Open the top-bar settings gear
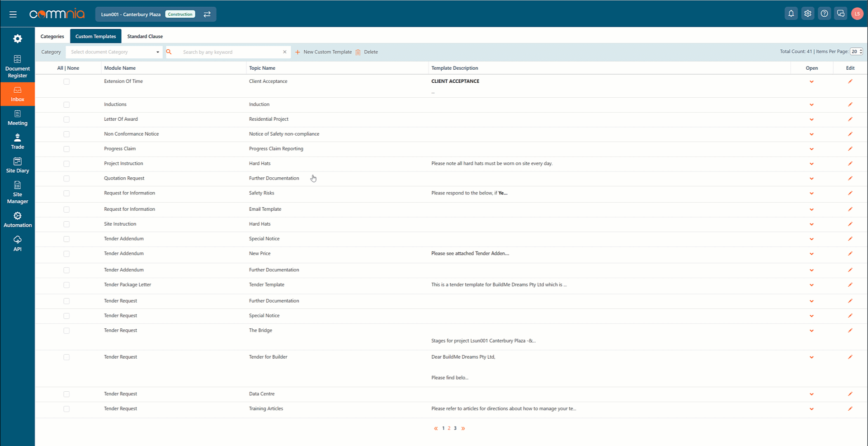This screenshot has height=446, width=868. (x=808, y=14)
